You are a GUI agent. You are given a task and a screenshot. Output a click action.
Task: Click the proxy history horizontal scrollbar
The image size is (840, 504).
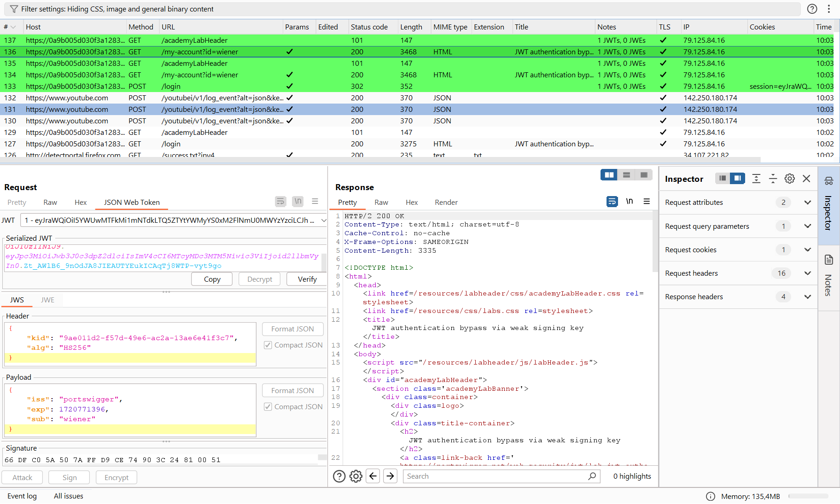(380, 160)
